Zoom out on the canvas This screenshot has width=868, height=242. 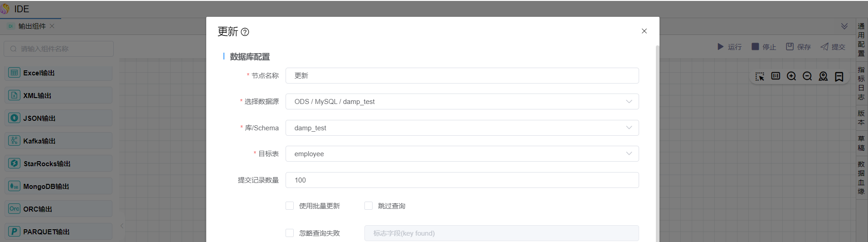pyautogui.click(x=807, y=76)
